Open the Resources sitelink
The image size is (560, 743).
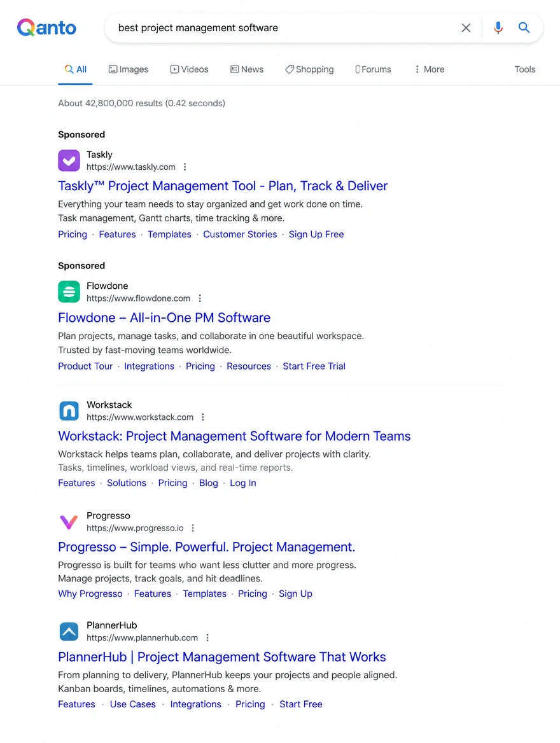[248, 366]
